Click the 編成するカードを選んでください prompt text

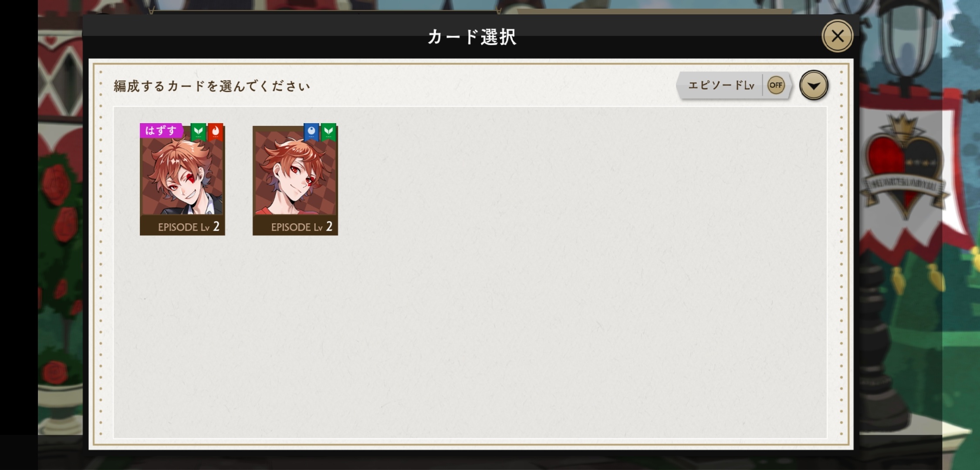pyautogui.click(x=212, y=86)
